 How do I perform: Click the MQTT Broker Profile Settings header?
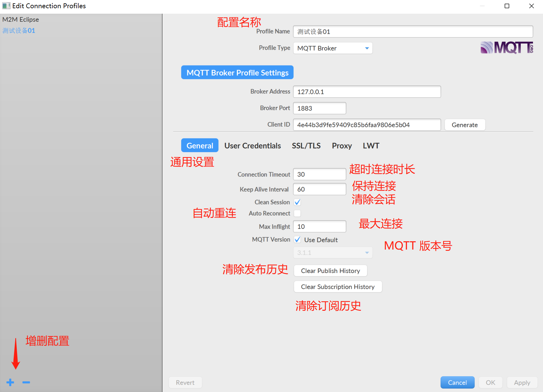[237, 72]
